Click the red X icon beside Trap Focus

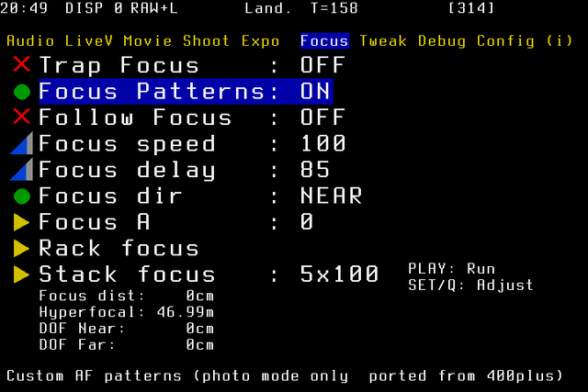point(21,64)
